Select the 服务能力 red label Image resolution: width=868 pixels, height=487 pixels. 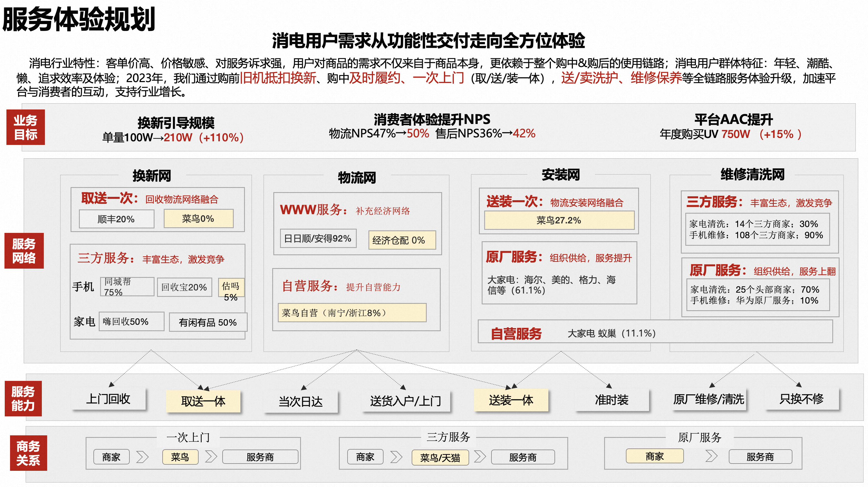[x=23, y=398]
